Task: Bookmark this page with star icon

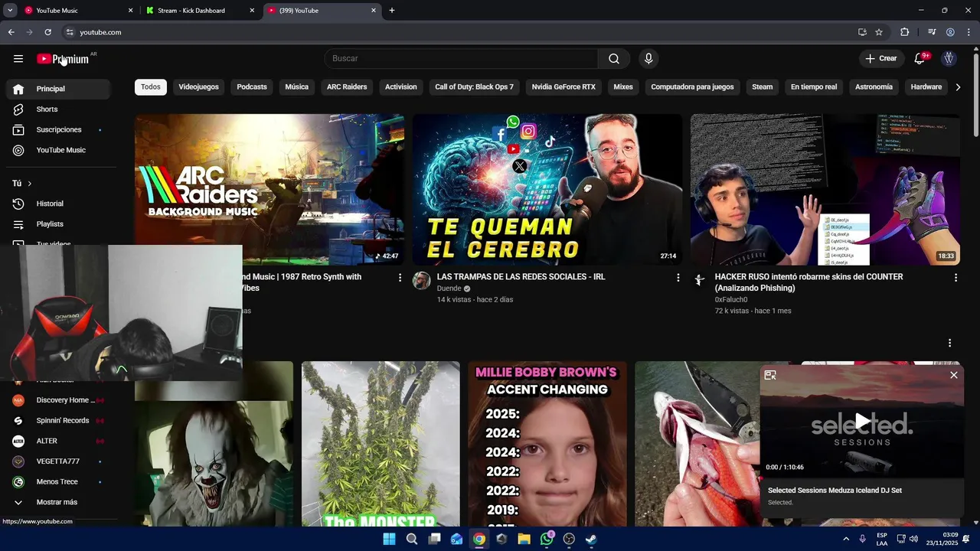Action: (x=879, y=32)
